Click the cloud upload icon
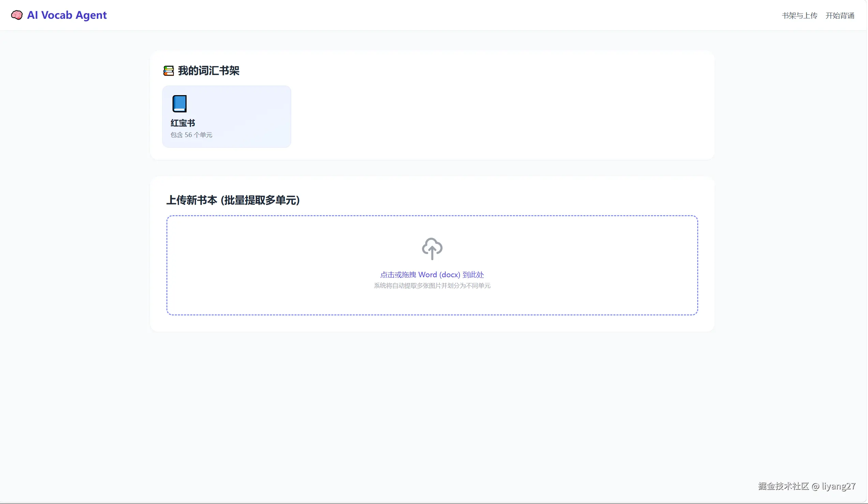The image size is (868, 504). click(432, 249)
